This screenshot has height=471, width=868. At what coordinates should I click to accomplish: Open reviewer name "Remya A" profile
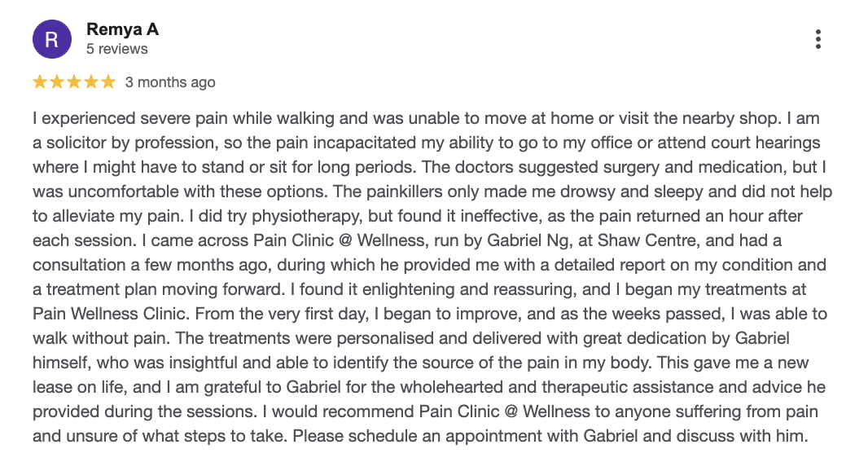(x=122, y=29)
